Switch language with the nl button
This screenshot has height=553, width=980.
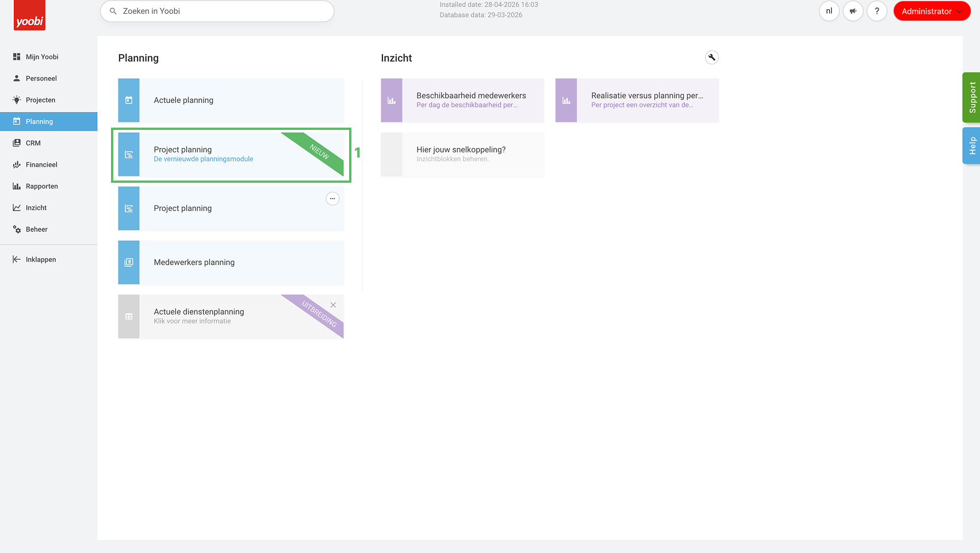coord(829,11)
